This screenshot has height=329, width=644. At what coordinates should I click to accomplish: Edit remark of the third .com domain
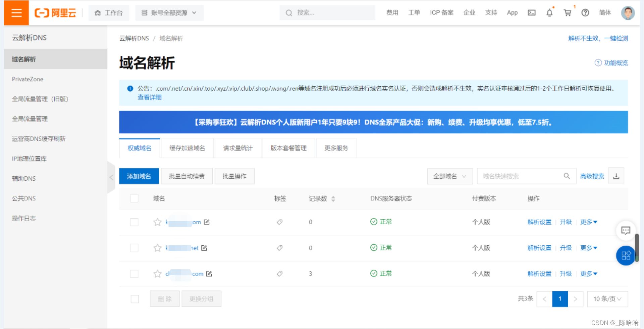point(209,274)
